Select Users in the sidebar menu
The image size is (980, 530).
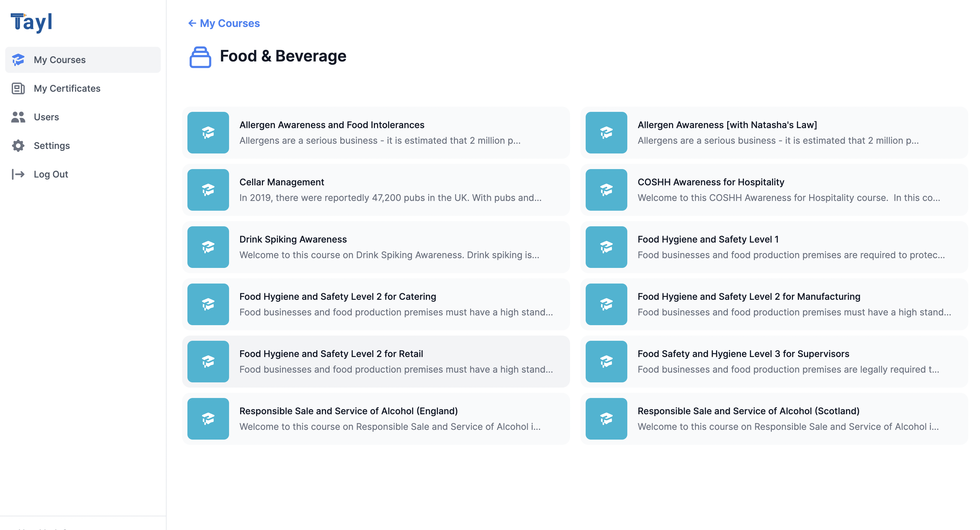pyautogui.click(x=47, y=117)
